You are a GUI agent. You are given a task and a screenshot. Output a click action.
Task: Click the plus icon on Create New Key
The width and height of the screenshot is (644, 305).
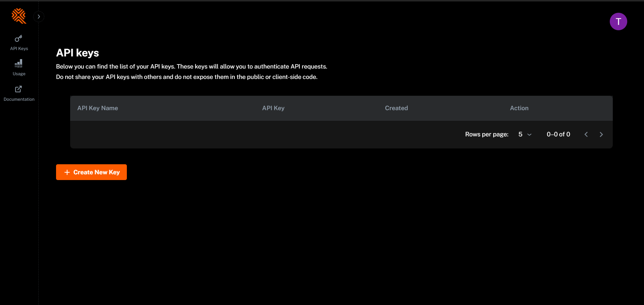coord(67,172)
